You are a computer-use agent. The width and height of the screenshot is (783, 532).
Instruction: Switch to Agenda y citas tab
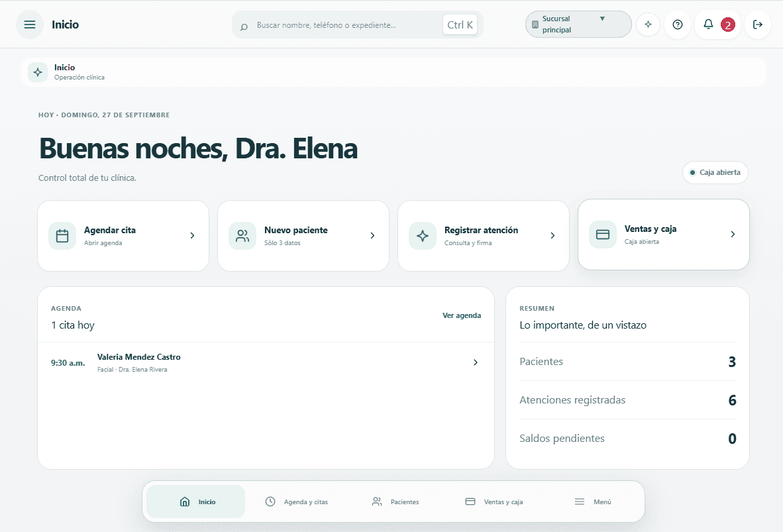[296, 502]
